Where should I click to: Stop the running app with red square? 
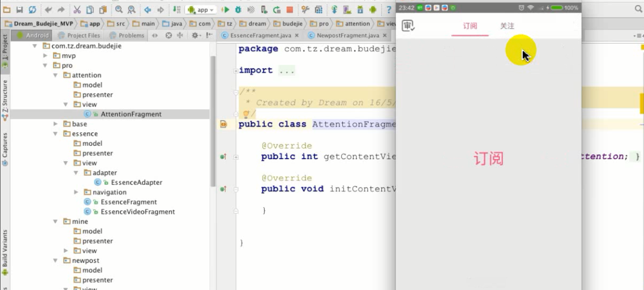290,10
